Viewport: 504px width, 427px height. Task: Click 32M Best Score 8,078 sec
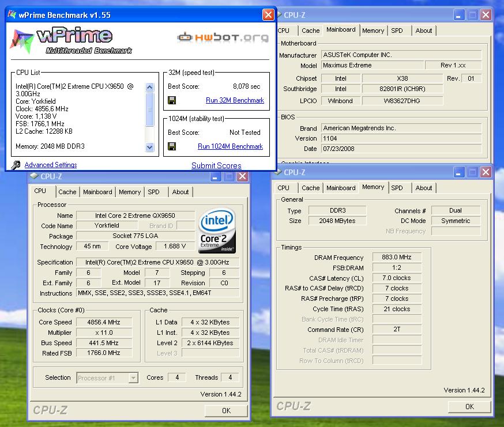coord(247,86)
